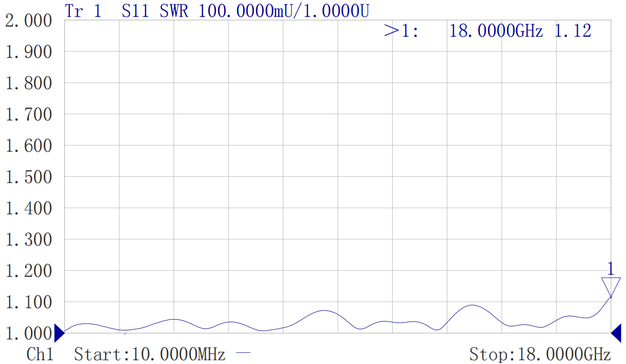The height and width of the screenshot is (364, 626).
Task: Click the 2.000 top scale axis label
Action: [28, 21]
